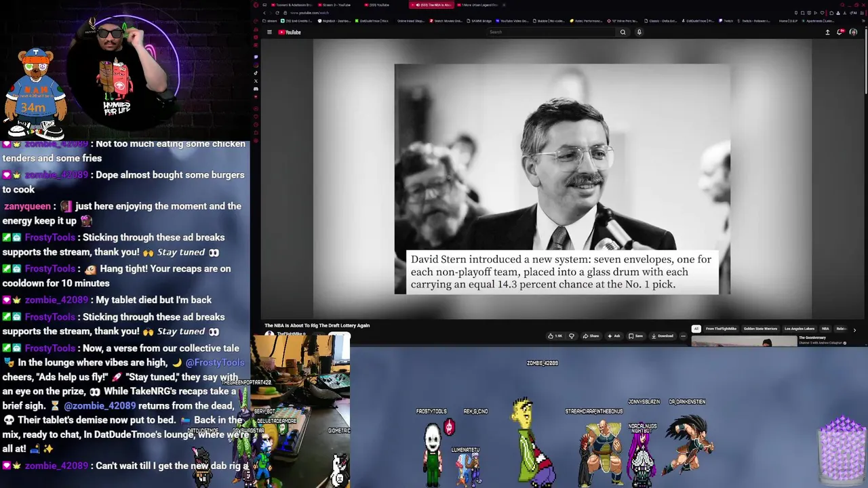
Task: Open Discord from the browser sidebar
Action: [256, 89]
